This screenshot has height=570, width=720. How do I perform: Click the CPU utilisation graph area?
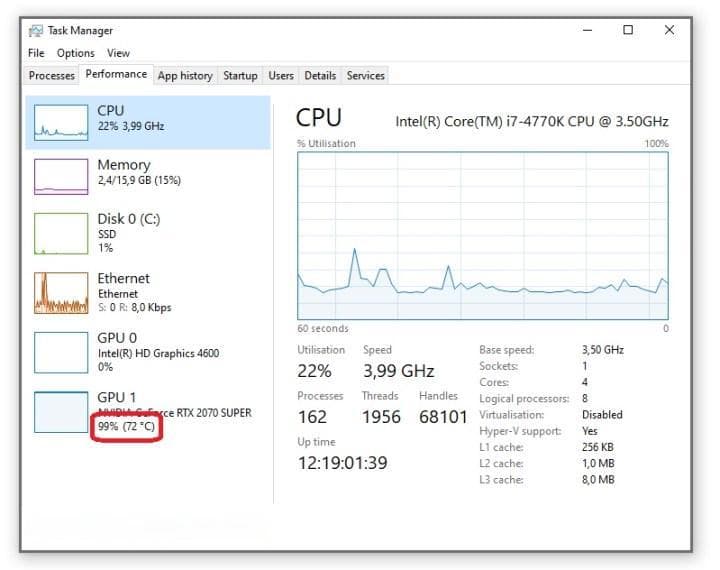[x=483, y=236]
